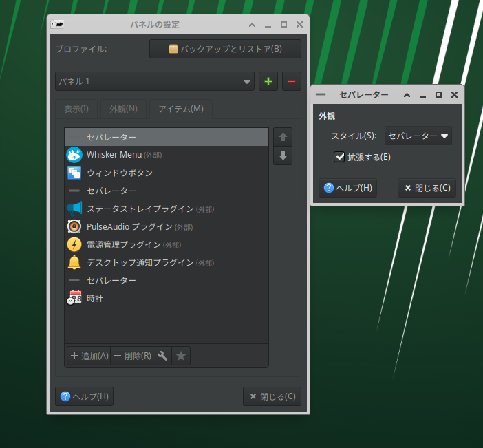483x448 pixels.
Task: Click the セパレーター dialog window menu icon
Action: [x=321, y=94]
